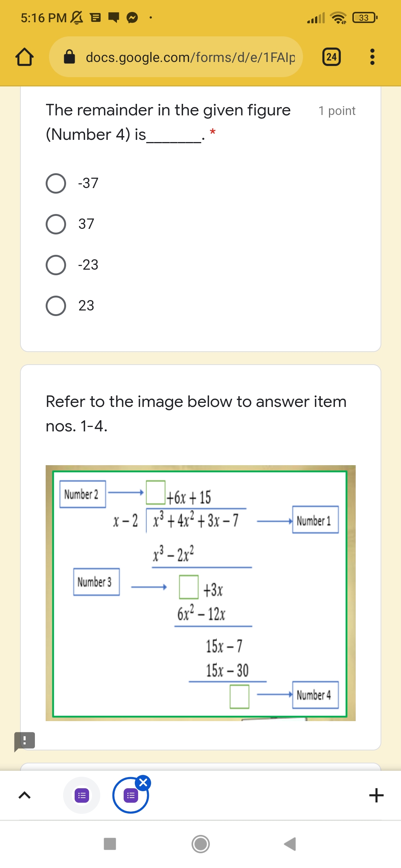This screenshot has width=401, height=868.
Task: Collapse the page using the up chevron
Action: (x=25, y=795)
